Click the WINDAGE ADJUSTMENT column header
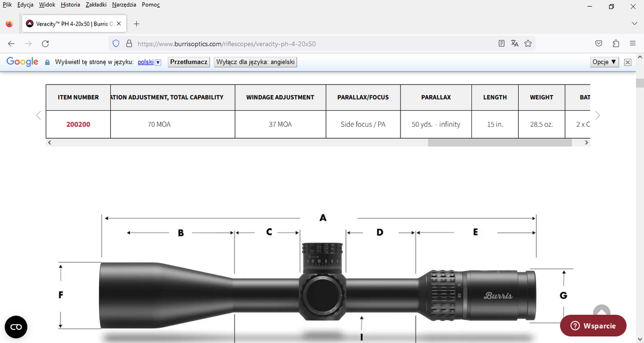The image size is (644, 343). tap(280, 98)
